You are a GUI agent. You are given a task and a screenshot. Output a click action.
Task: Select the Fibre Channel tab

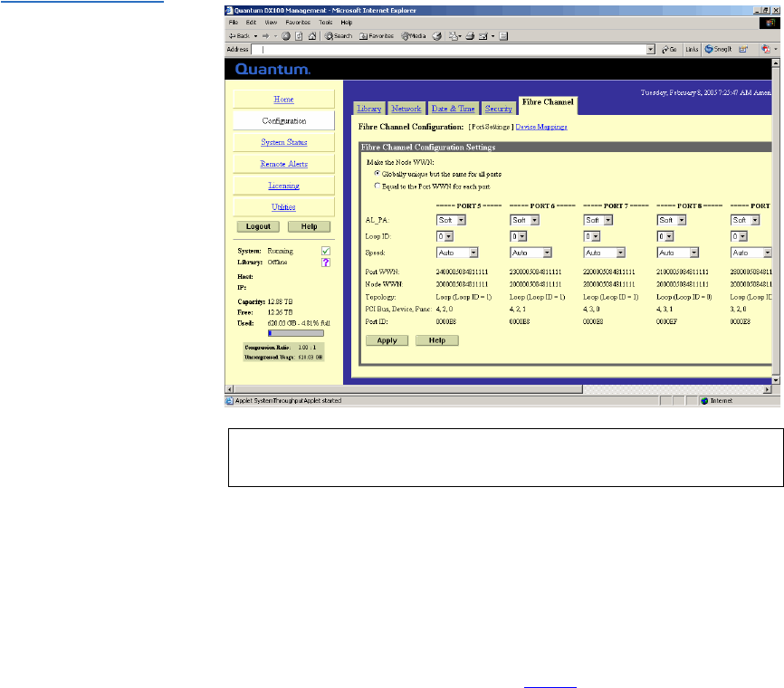[x=548, y=103]
